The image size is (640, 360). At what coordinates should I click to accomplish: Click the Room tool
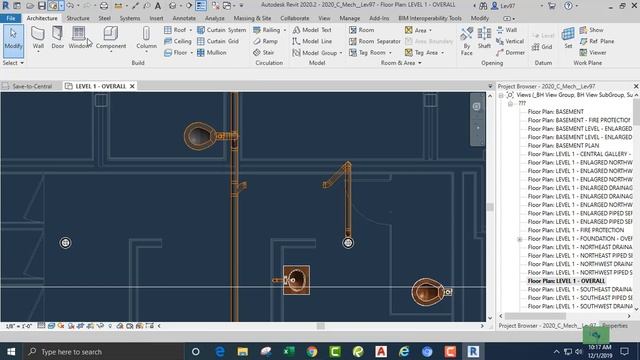[x=362, y=30]
